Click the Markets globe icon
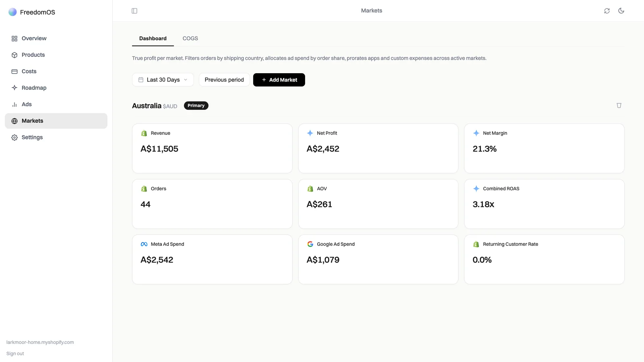 14,121
